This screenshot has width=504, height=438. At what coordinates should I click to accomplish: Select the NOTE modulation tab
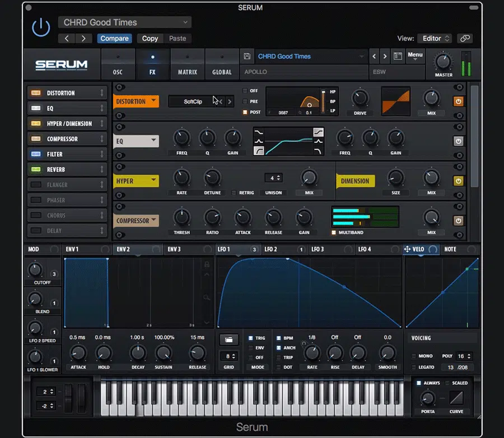click(459, 249)
